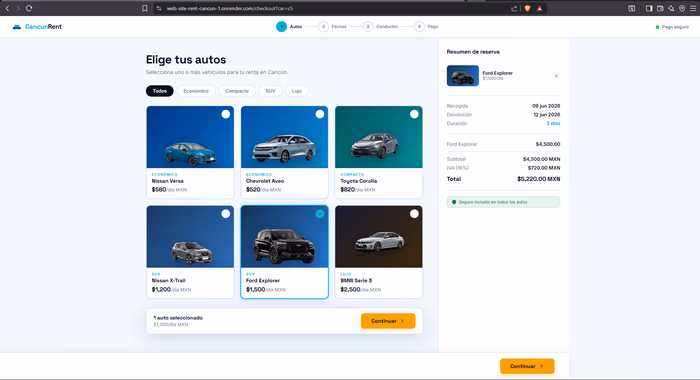Open the CancunRent home link

point(38,27)
